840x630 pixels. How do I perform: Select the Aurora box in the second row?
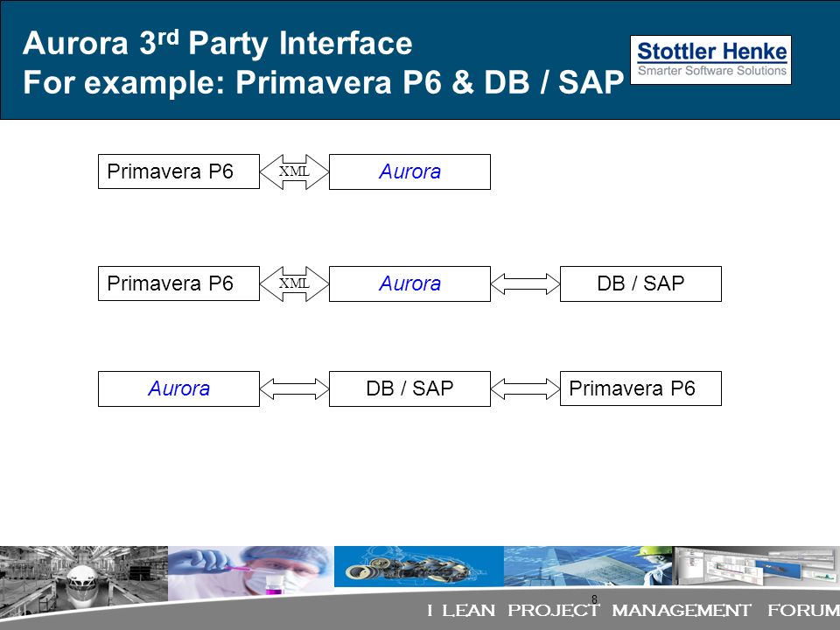coord(409,283)
